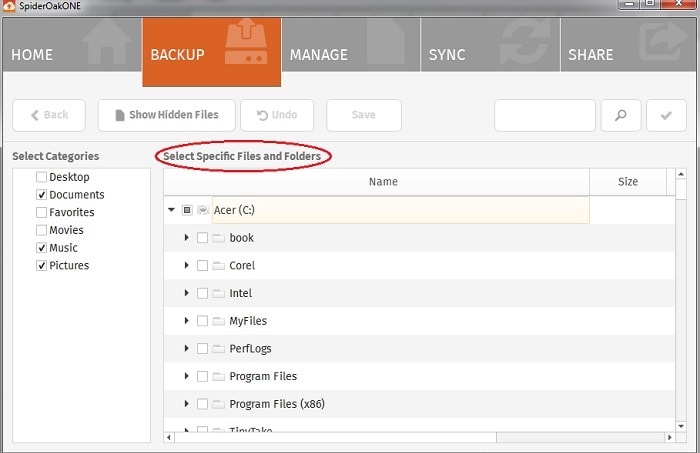Image resolution: width=700 pixels, height=453 pixels.
Task: Click the Program Files (x86) folder icon
Action: click(x=218, y=404)
